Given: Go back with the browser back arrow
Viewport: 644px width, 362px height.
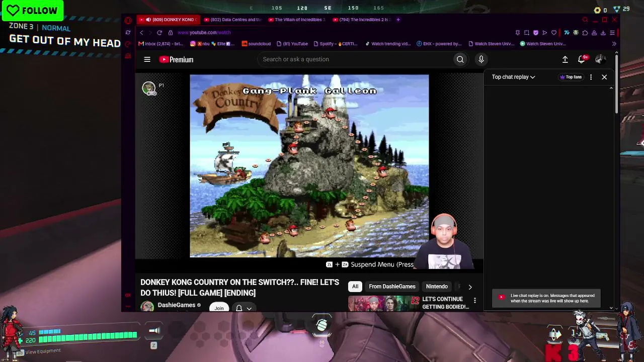Looking at the screenshot, I should click(141, 33).
